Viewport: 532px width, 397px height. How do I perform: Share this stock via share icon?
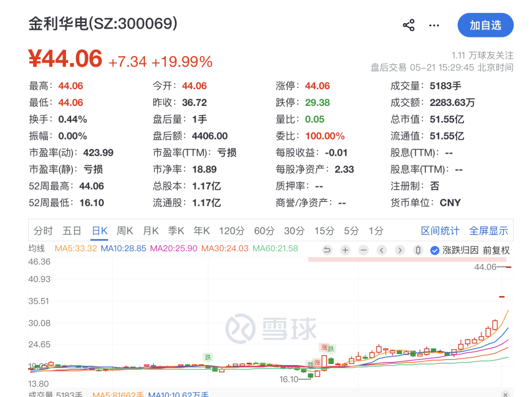click(408, 25)
